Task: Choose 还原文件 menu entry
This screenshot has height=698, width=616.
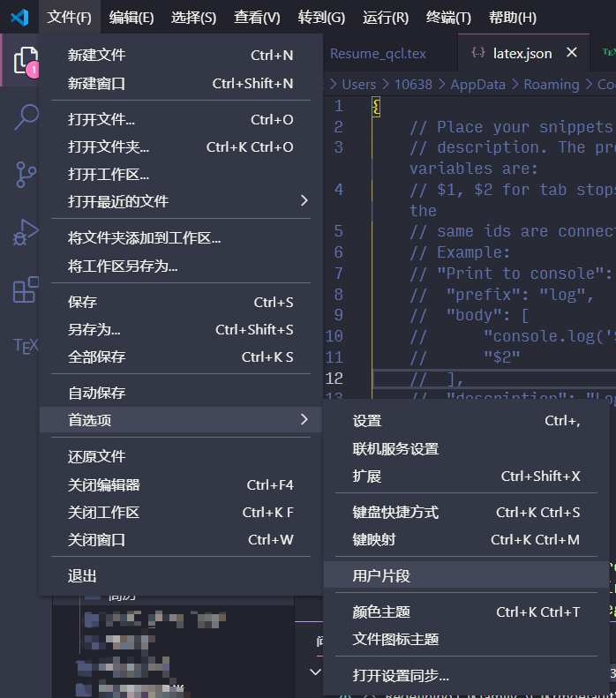Action: click(x=181, y=457)
